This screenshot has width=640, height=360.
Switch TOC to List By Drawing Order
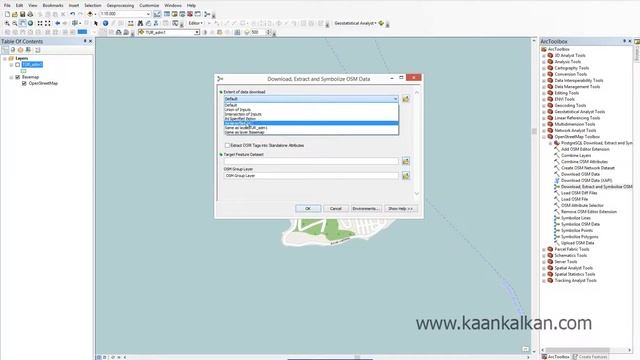pos(5,50)
